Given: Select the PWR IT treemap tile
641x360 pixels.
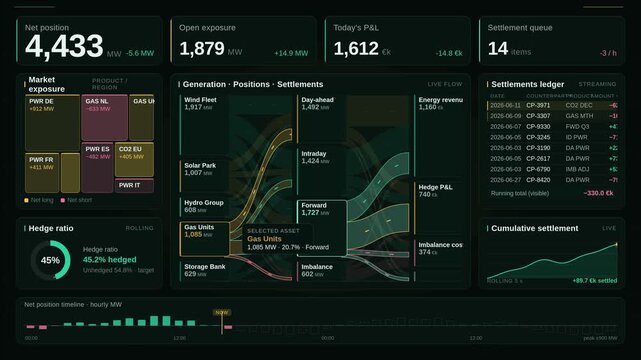Looking at the screenshot, I should coord(134,185).
